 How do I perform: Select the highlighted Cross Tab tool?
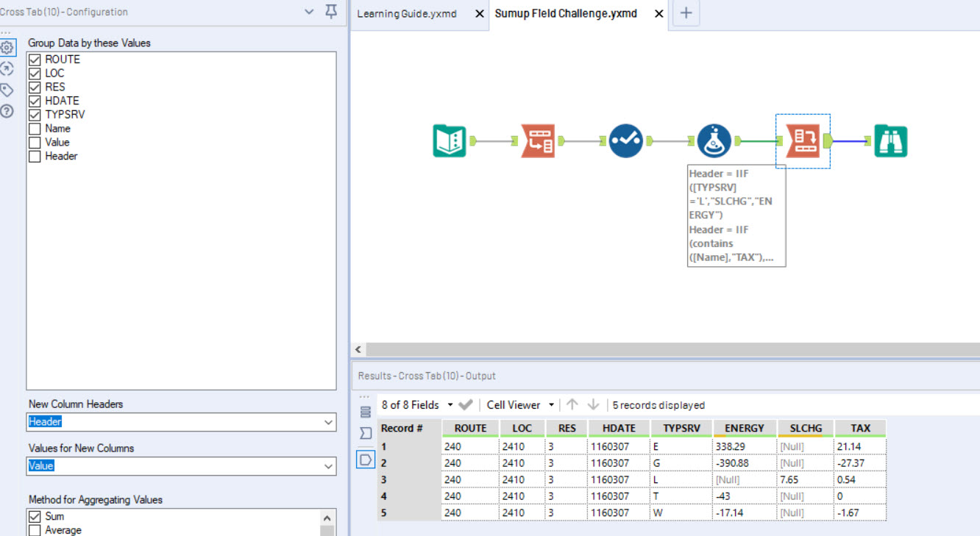(802, 140)
